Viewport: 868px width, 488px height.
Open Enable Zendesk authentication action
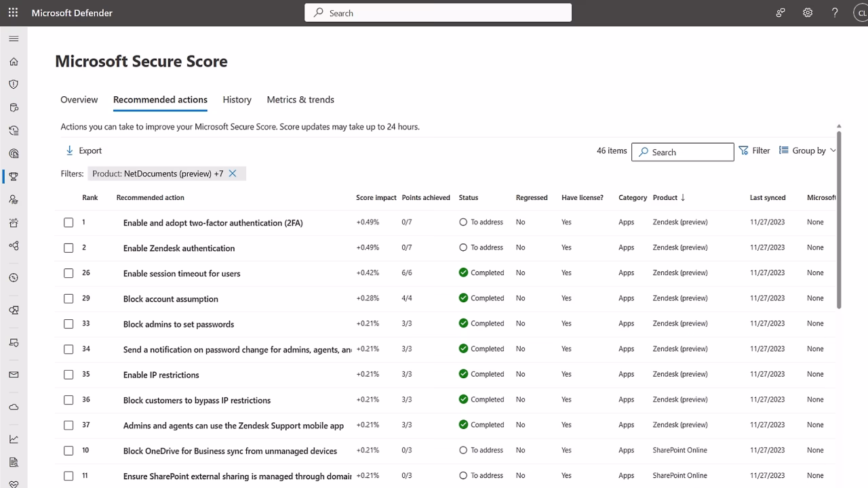click(x=179, y=248)
